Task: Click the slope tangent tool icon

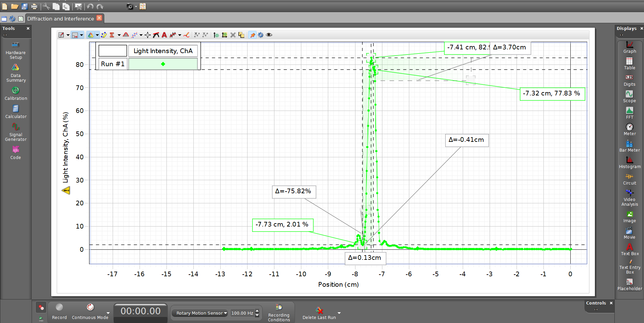Action: [156, 35]
